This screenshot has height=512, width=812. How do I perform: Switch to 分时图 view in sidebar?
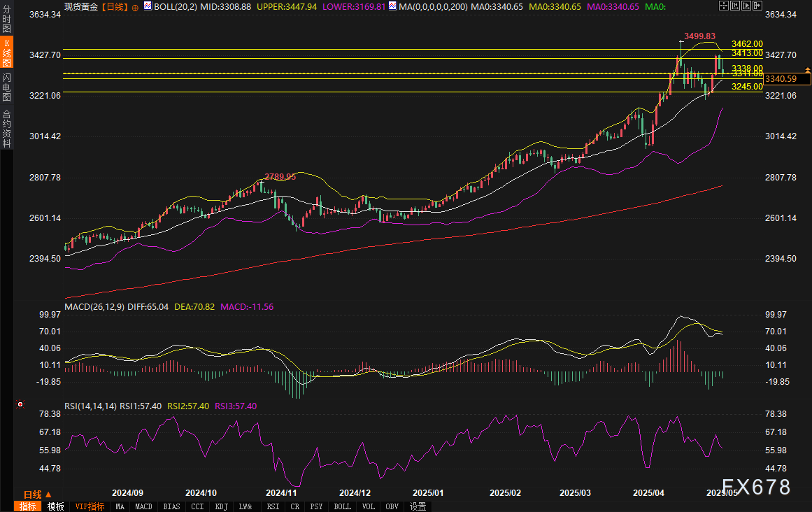pyautogui.click(x=6, y=20)
